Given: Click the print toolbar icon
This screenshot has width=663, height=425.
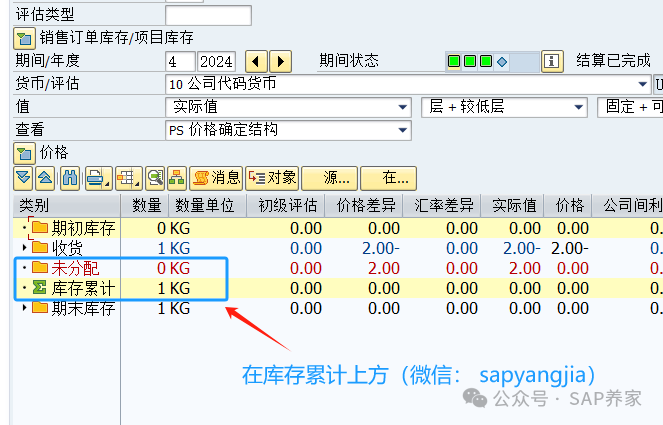Looking at the screenshot, I should click(x=98, y=178).
